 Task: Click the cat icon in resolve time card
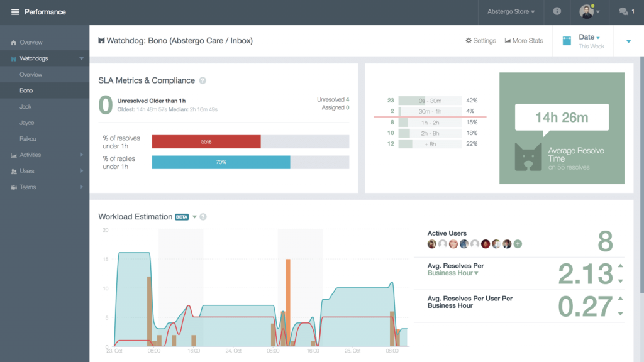pyautogui.click(x=528, y=156)
